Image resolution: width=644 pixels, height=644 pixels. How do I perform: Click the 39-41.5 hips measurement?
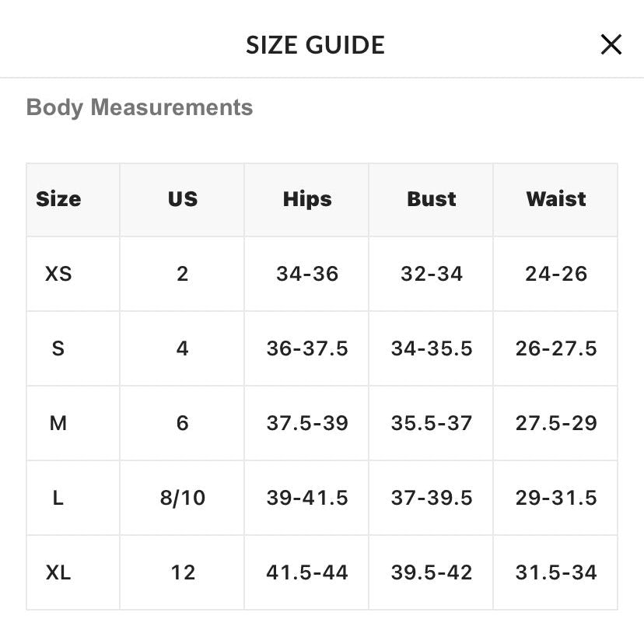pos(307,498)
